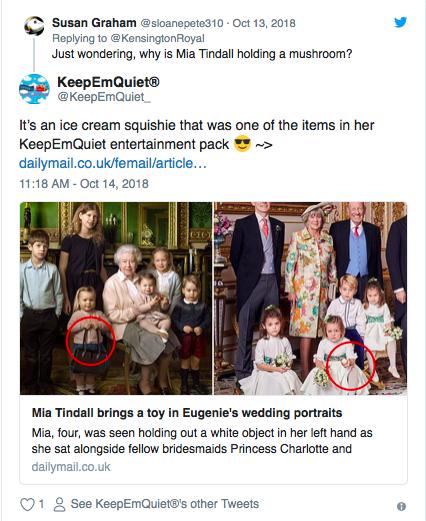426x521 pixels.
Task: Open the Mia Tindall brings a toy headline
Action: (187, 413)
